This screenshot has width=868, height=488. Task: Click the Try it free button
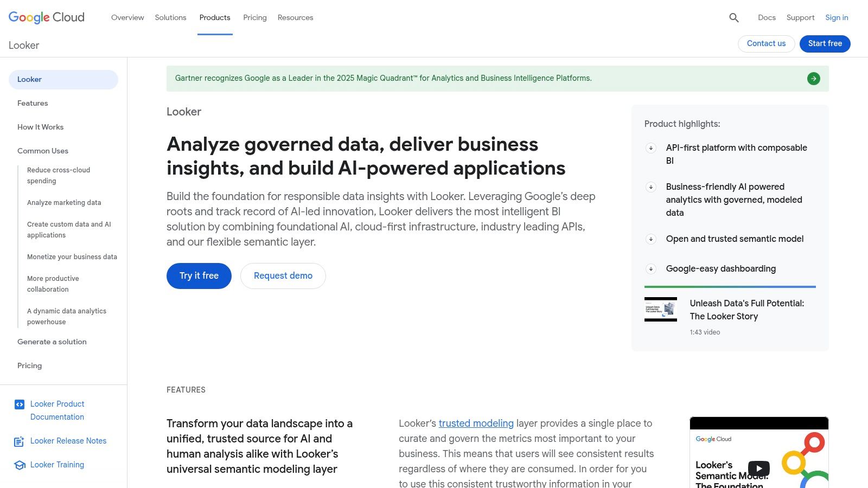[199, 275]
